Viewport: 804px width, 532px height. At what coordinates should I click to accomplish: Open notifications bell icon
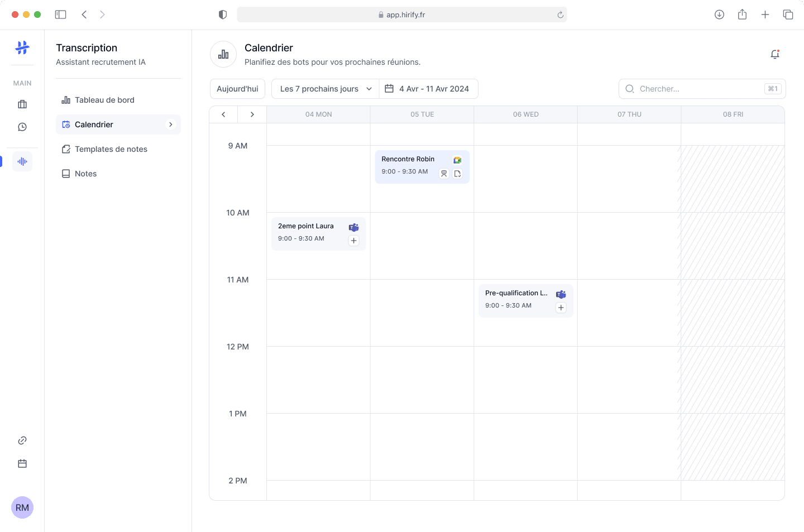coord(775,54)
